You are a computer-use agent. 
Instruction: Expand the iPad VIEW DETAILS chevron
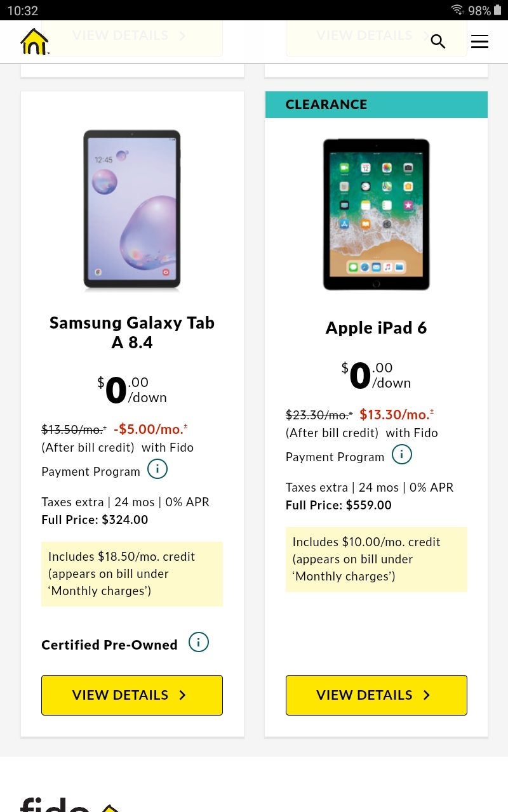[426, 695]
